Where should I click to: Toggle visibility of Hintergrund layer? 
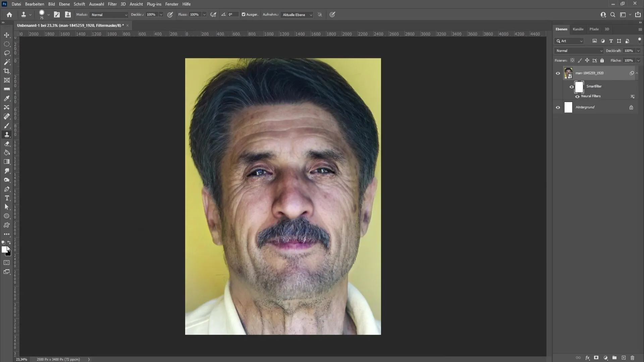558,107
